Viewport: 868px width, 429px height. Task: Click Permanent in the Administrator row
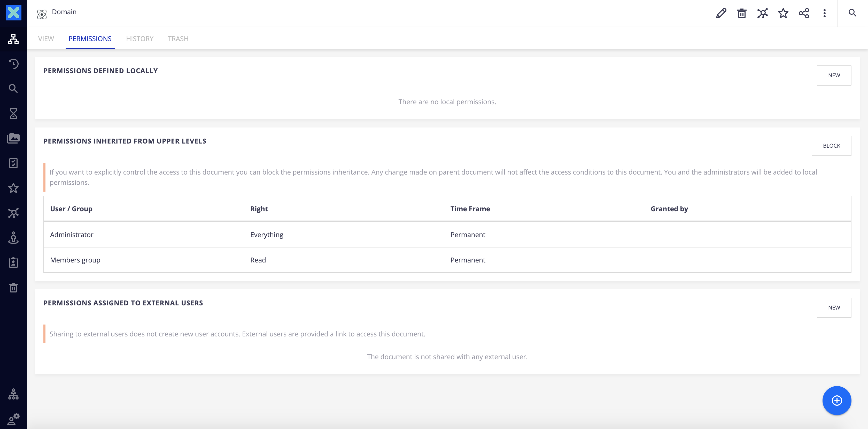(x=468, y=235)
